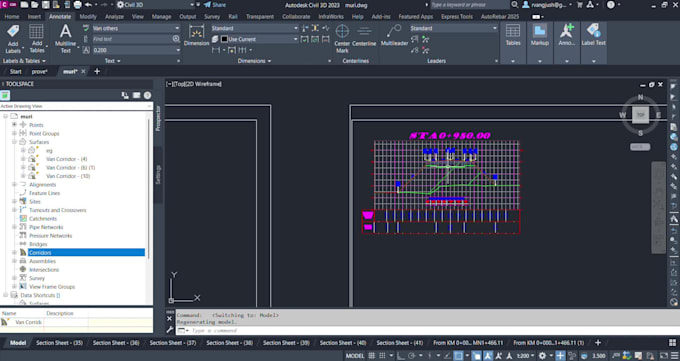The height and width of the screenshot is (361, 680).
Task: Expand the Labels & Tables panel
Action: tap(24, 61)
